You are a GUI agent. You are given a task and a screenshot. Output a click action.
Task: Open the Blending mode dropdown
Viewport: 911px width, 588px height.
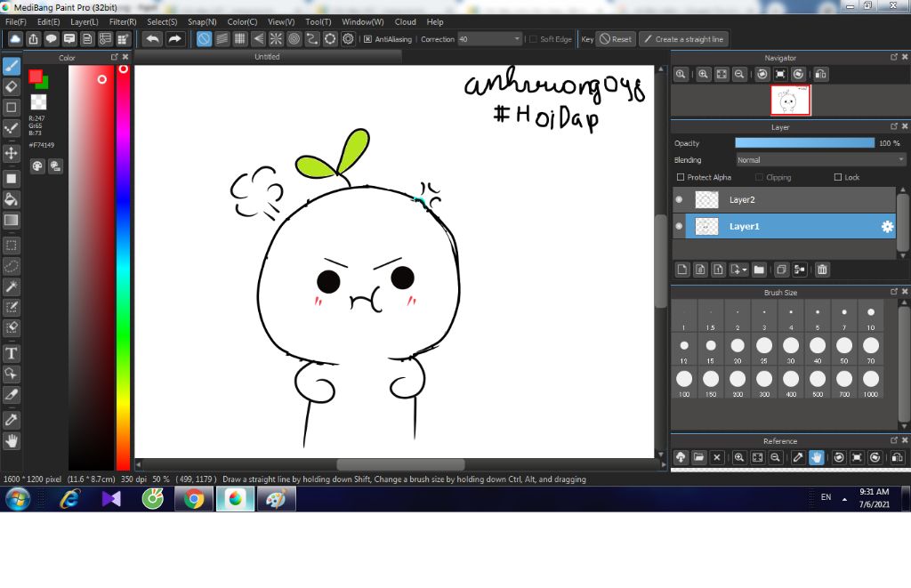(x=820, y=160)
